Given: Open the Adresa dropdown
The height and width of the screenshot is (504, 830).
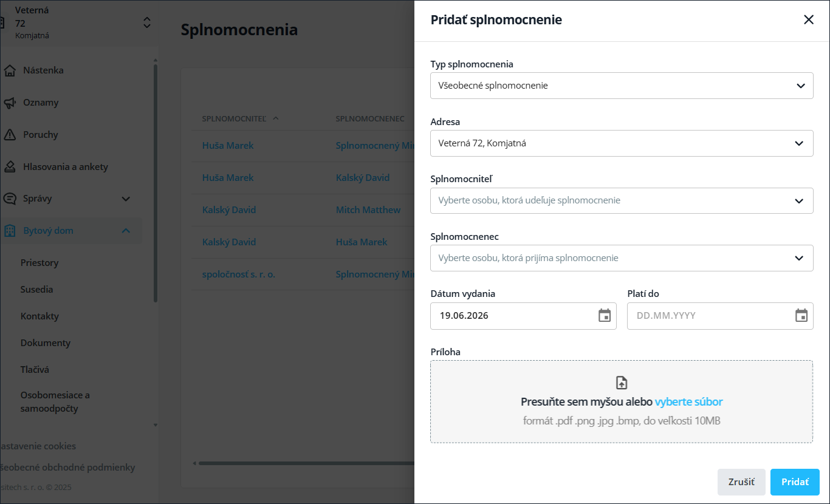Looking at the screenshot, I should click(x=622, y=143).
